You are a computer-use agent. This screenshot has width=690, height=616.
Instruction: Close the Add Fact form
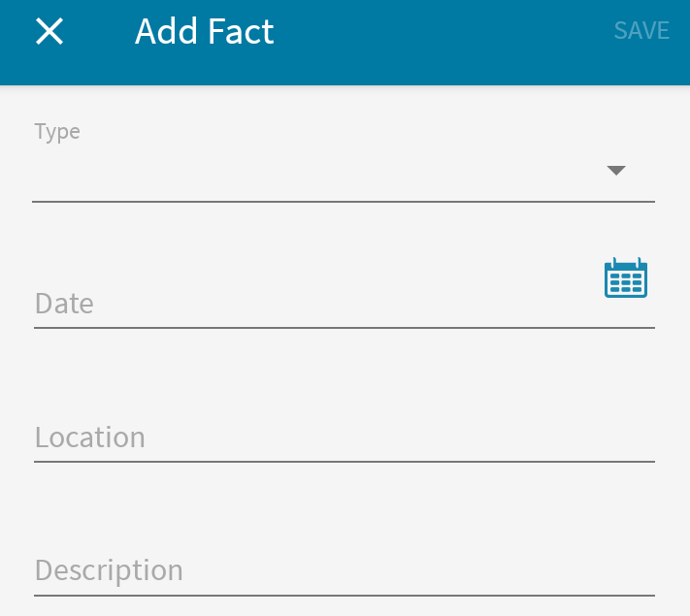click(x=49, y=31)
